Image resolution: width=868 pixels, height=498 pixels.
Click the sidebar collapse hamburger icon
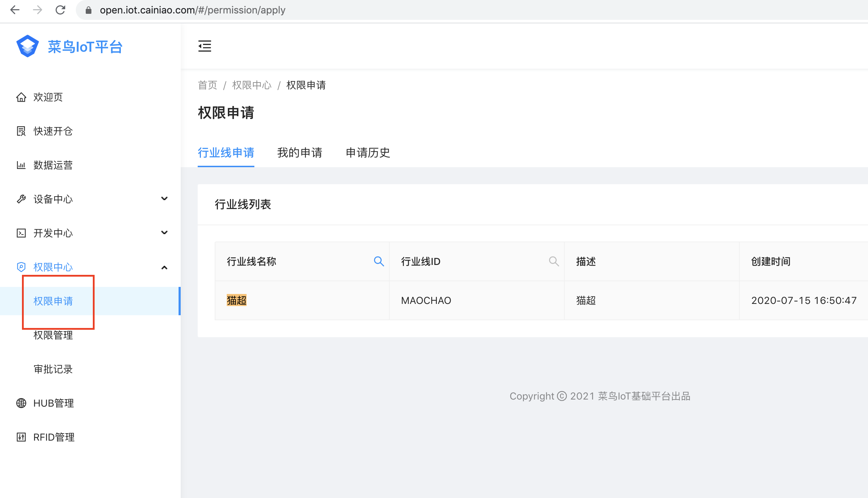(204, 46)
